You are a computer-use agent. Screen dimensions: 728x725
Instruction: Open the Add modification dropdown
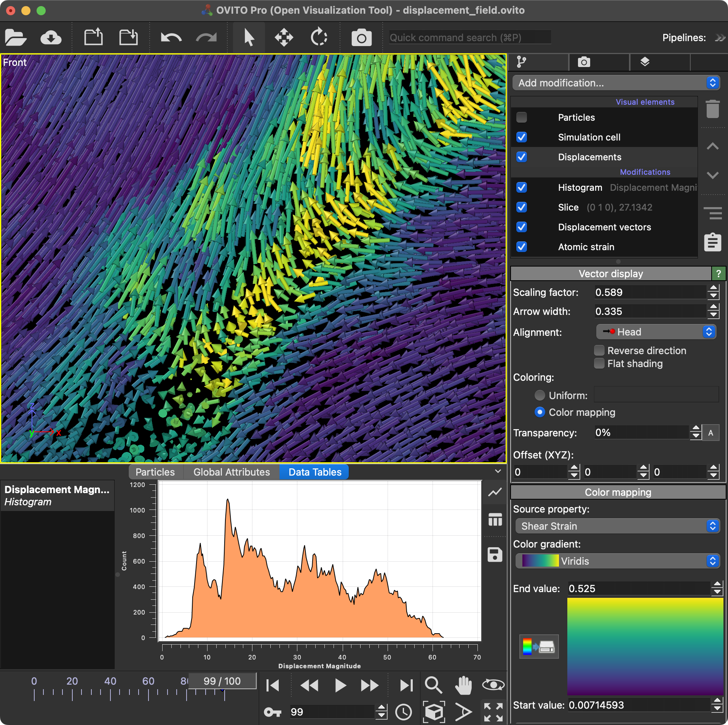pos(616,83)
